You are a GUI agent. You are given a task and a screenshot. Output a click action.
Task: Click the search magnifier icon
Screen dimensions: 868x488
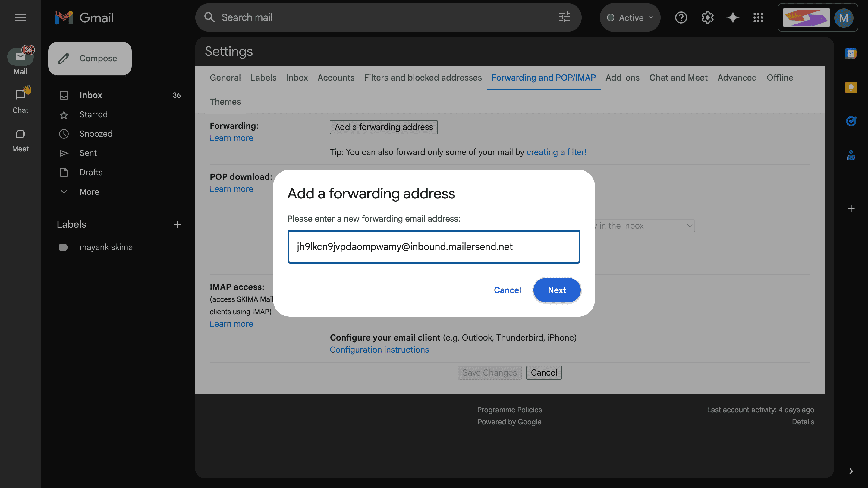pos(209,17)
